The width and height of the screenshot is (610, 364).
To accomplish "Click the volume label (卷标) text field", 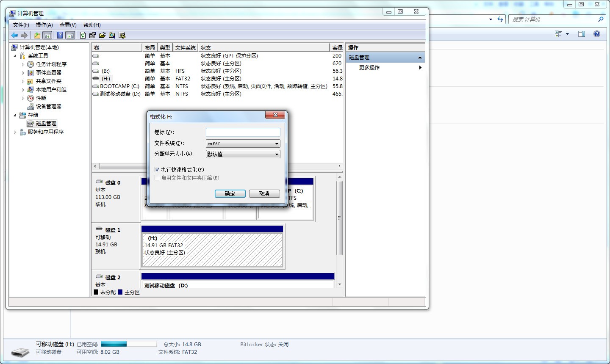I will click(x=243, y=132).
